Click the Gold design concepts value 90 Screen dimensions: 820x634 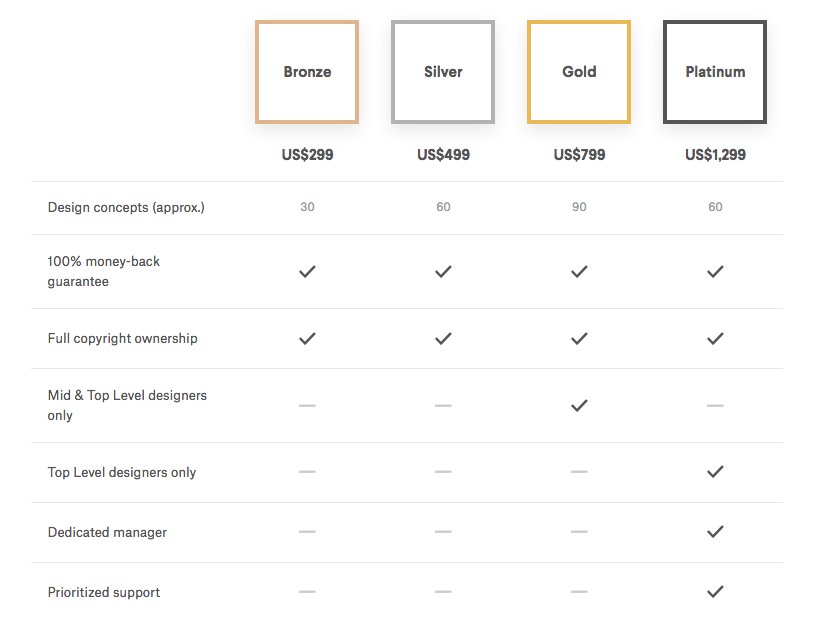click(x=579, y=207)
